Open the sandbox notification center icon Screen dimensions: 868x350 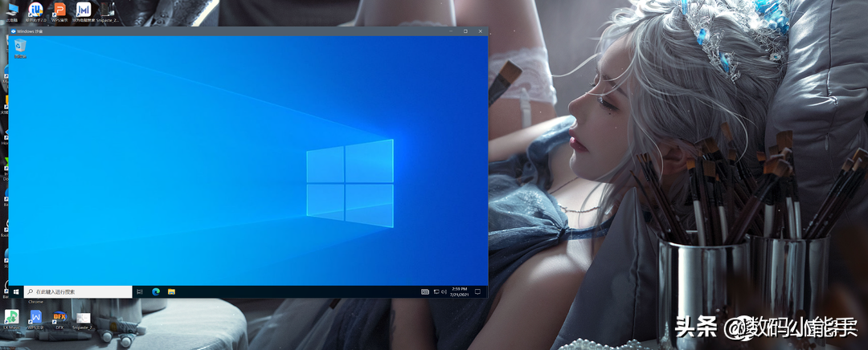(477, 291)
